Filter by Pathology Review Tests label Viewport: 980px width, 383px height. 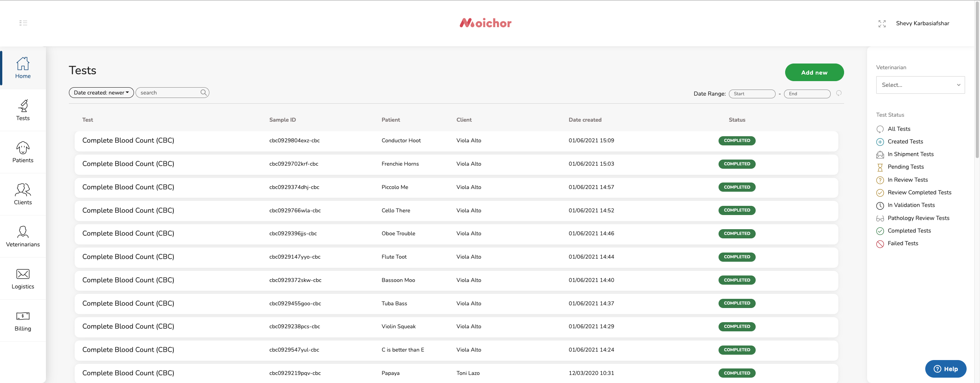pos(918,218)
